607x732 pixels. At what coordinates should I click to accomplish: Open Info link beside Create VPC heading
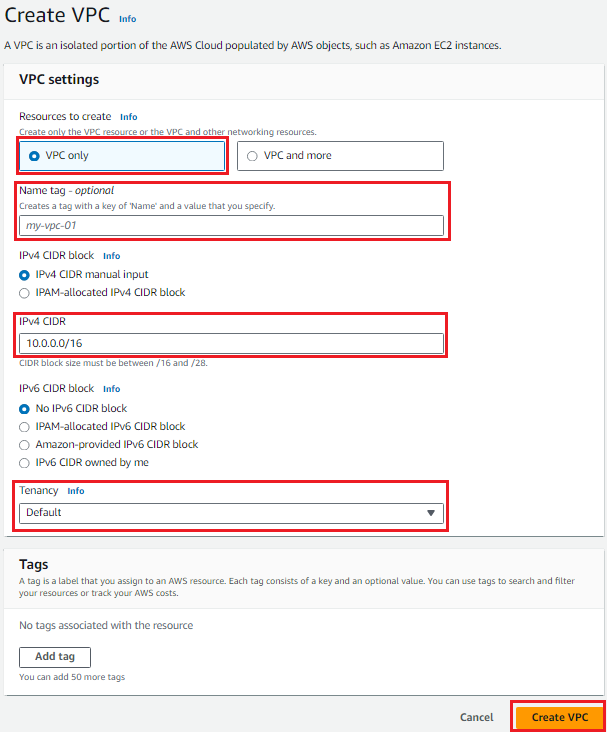click(127, 19)
